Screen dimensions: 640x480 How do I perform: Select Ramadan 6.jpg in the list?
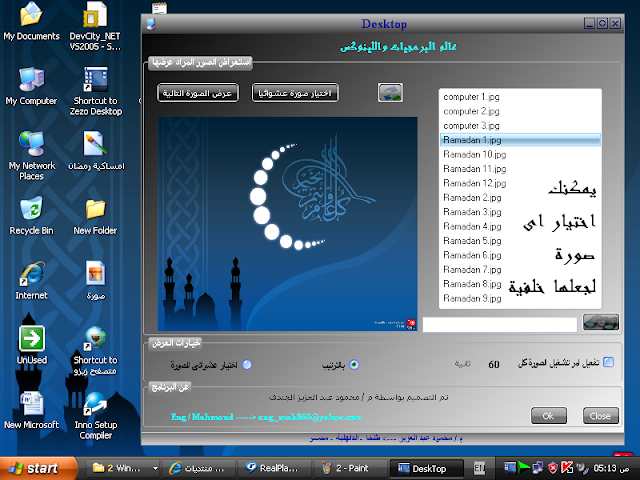520,255
